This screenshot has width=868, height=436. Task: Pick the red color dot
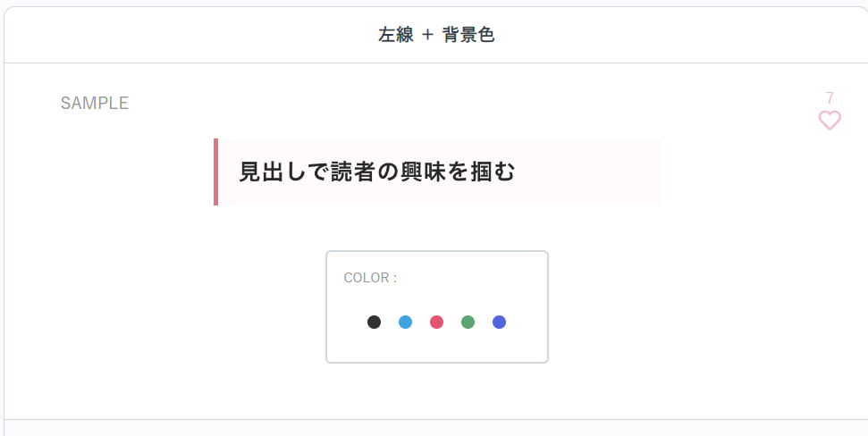coord(436,323)
